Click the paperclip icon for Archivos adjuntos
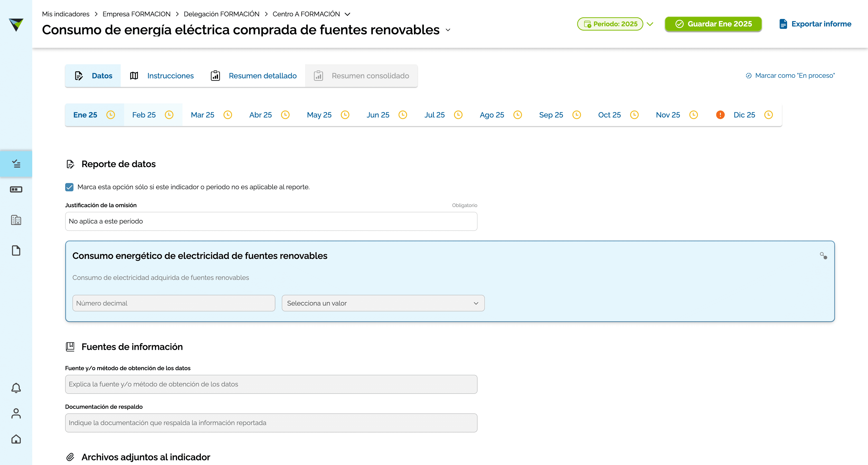This screenshot has width=868, height=465. [70, 457]
